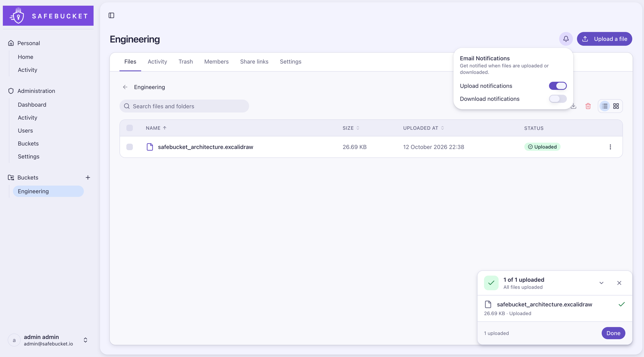Switch to the Trash tab
Screen dimensions: 644x357
(x=185, y=62)
